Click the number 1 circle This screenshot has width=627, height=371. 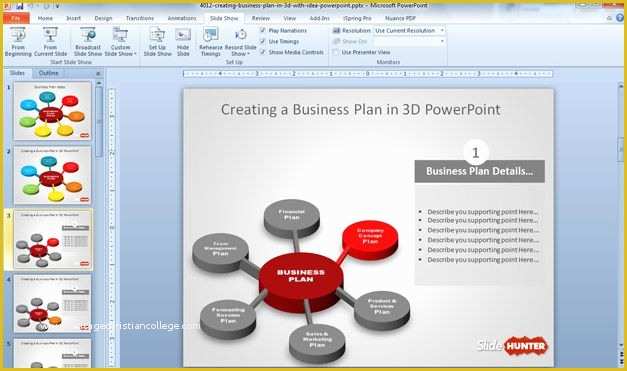[x=475, y=152]
